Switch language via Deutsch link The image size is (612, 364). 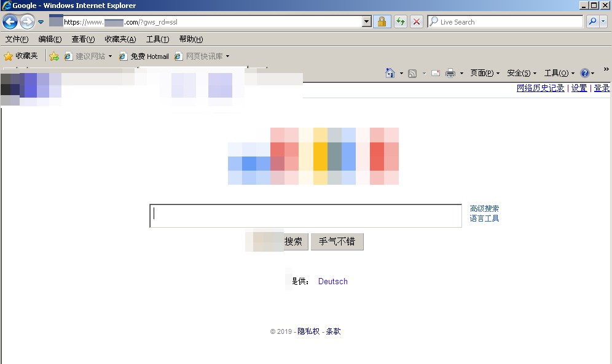tap(332, 281)
